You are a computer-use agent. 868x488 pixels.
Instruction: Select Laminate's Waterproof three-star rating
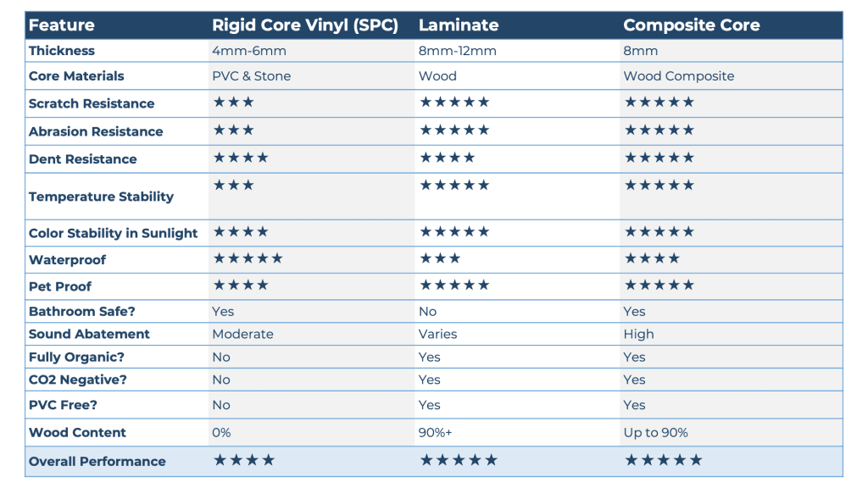[x=440, y=258]
